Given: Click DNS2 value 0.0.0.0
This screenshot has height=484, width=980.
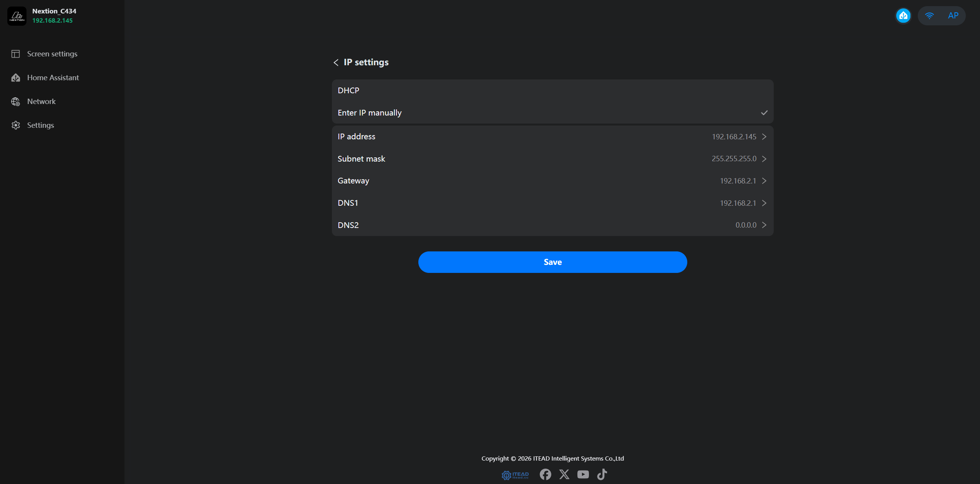Looking at the screenshot, I should 746,225.
